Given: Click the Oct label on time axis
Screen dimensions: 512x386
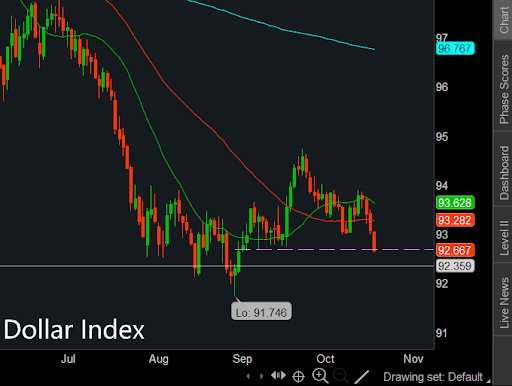Looking at the screenshot, I should (325, 359).
